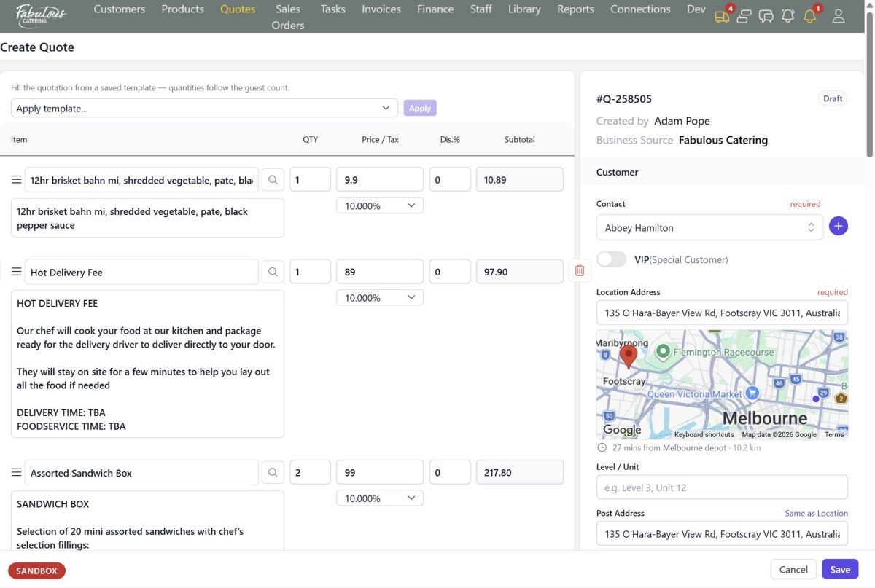The height and width of the screenshot is (588, 875).
Task: Click the Hot Delivery Fee description text area
Action: click(147, 364)
